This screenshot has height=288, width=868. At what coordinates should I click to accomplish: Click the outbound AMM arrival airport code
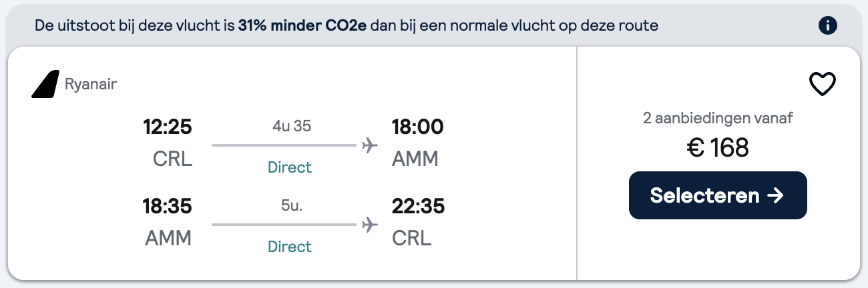[415, 159]
